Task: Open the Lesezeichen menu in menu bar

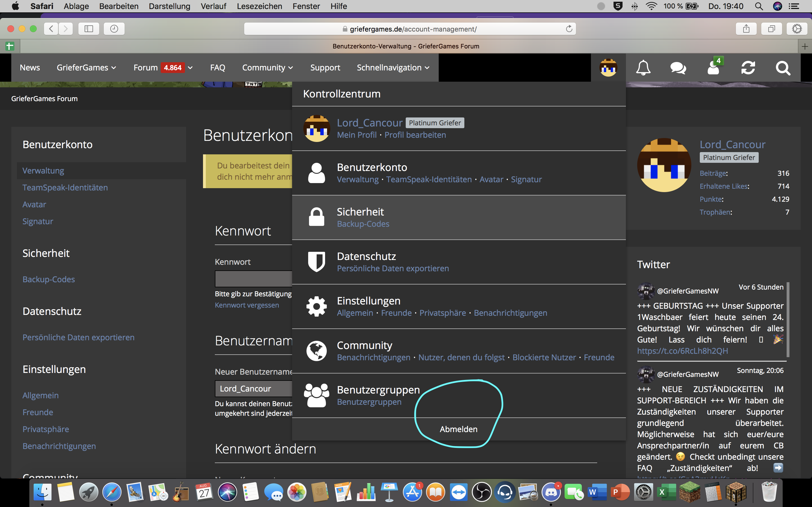Action: pyautogui.click(x=259, y=6)
